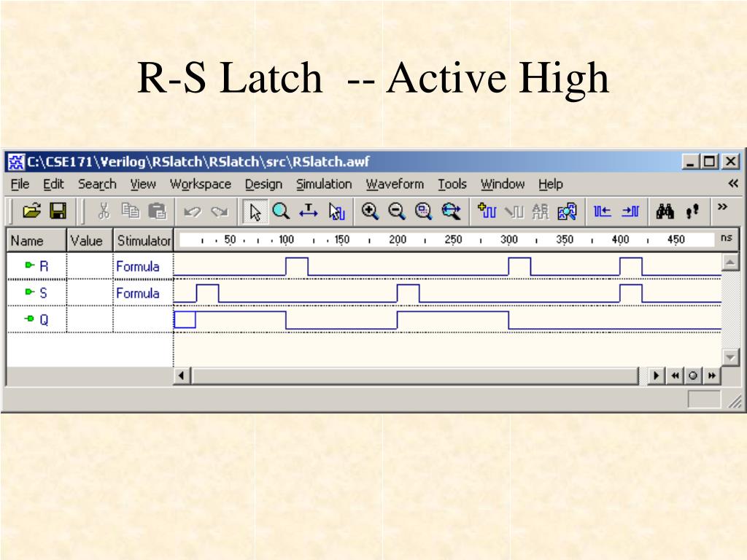
Task: Undo the last action
Action: [x=193, y=211]
